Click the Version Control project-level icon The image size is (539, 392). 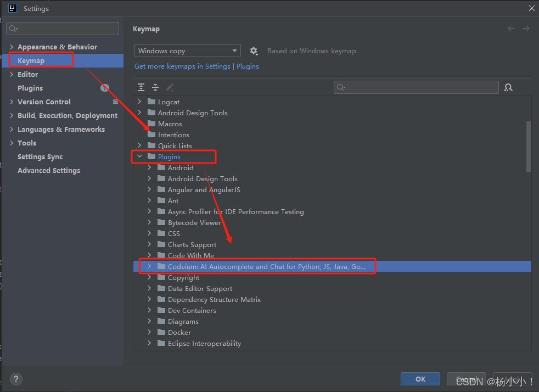point(115,102)
